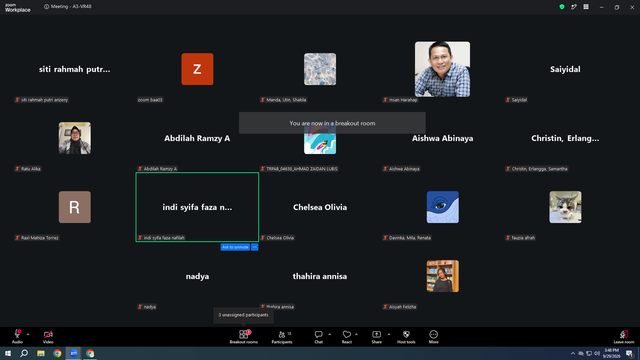640x360 pixels.
Task: Click the taskbar clock showing 3:48 PM
Action: tap(611, 353)
